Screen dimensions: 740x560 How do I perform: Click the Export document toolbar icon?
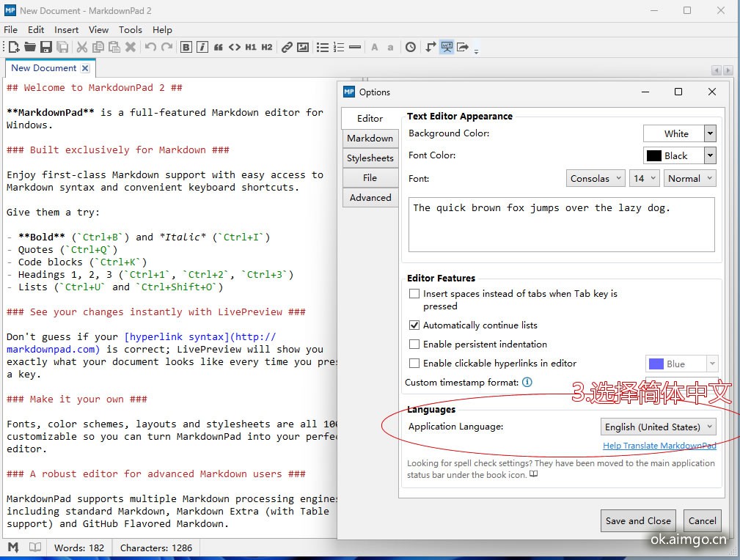(x=463, y=47)
